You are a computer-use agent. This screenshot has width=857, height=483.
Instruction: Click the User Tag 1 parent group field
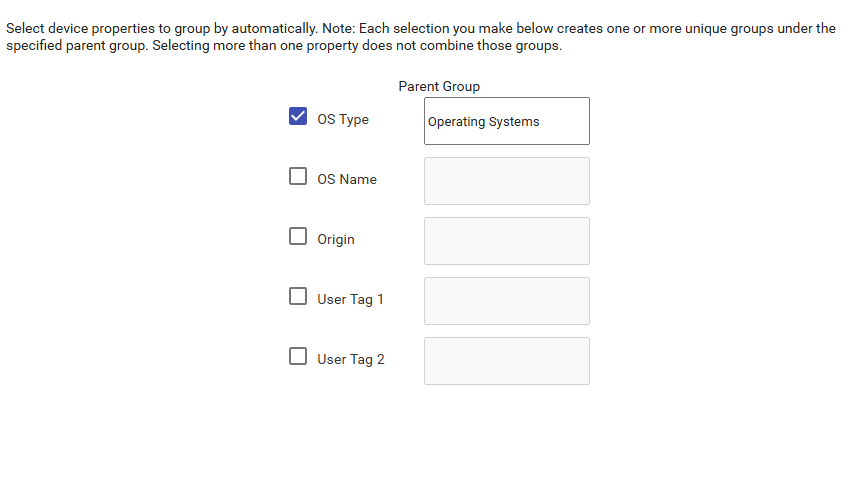pos(506,301)
